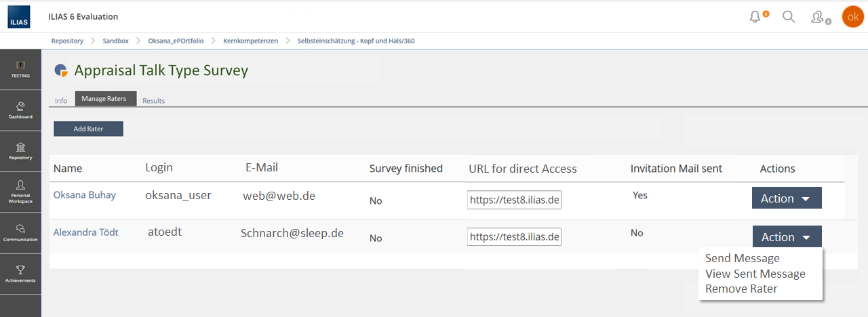This screenshot has height=317, width=868.
Task: Collapse Action dropdown for Alexandra Tödt
Action: tap(787, 237)
